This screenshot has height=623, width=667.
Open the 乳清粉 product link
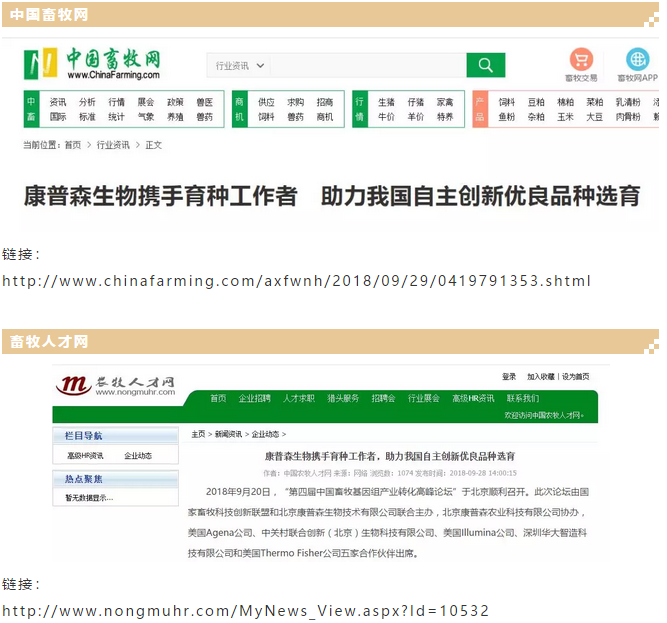click(x=628, y=102)
